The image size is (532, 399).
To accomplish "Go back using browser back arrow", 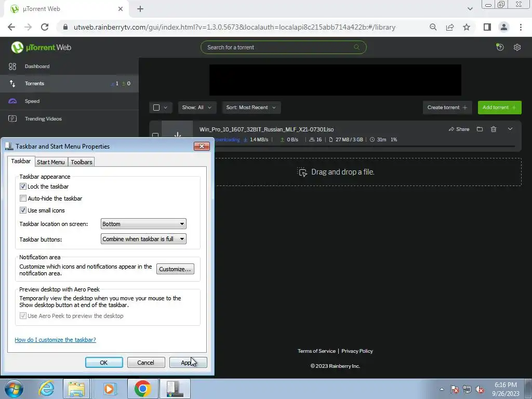I will [x=11, y=27].
